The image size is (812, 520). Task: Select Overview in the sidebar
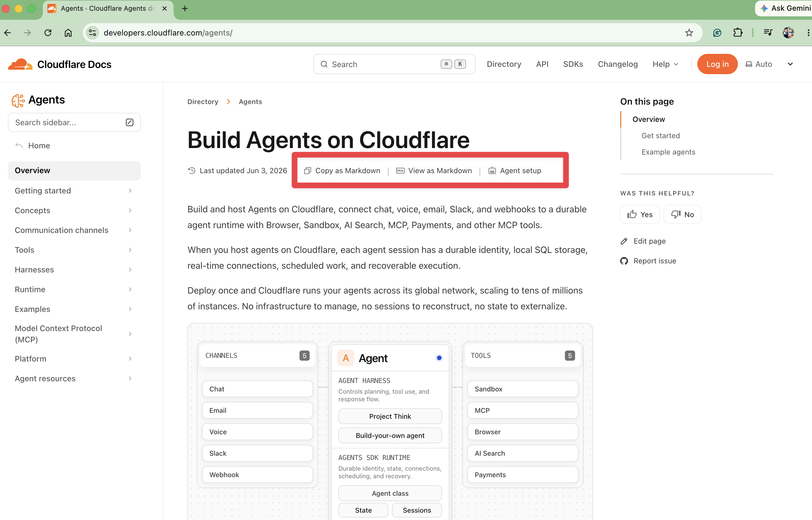pyautogui.click(x=74, y=171)
